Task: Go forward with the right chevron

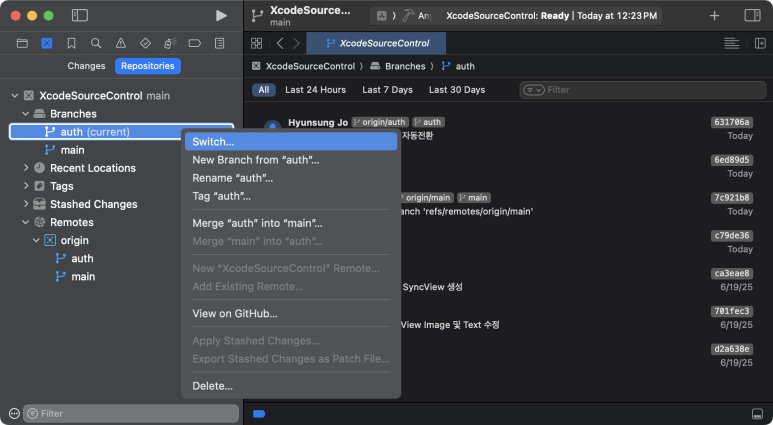Action: coord(296,43)
